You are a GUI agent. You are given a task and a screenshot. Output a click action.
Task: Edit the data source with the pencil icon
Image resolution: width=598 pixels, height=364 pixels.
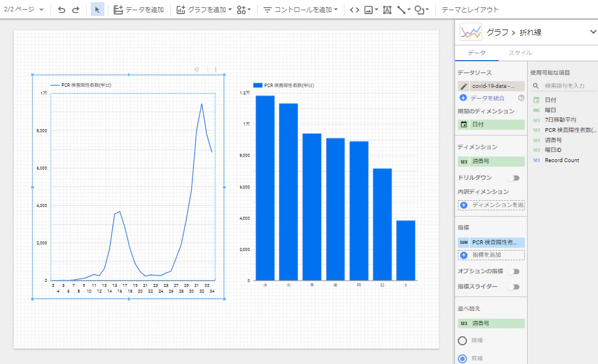464,86
